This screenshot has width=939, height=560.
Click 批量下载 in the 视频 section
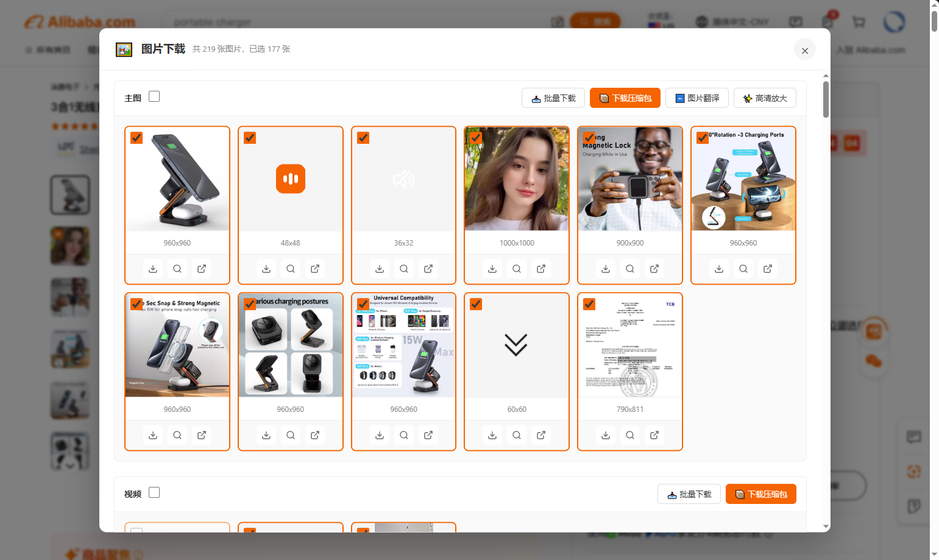(x=689, y=494)
